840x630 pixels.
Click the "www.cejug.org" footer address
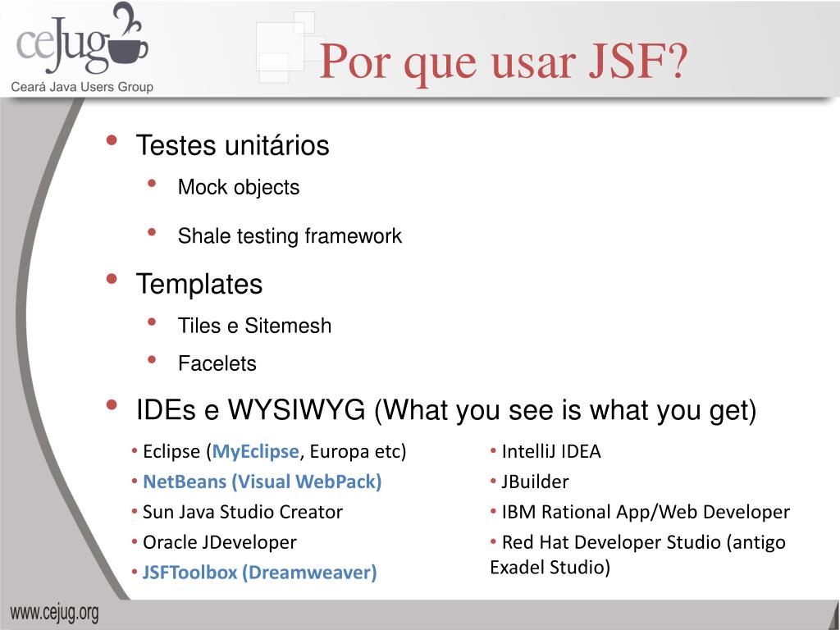pyautogui.click(x=55, y=614)
